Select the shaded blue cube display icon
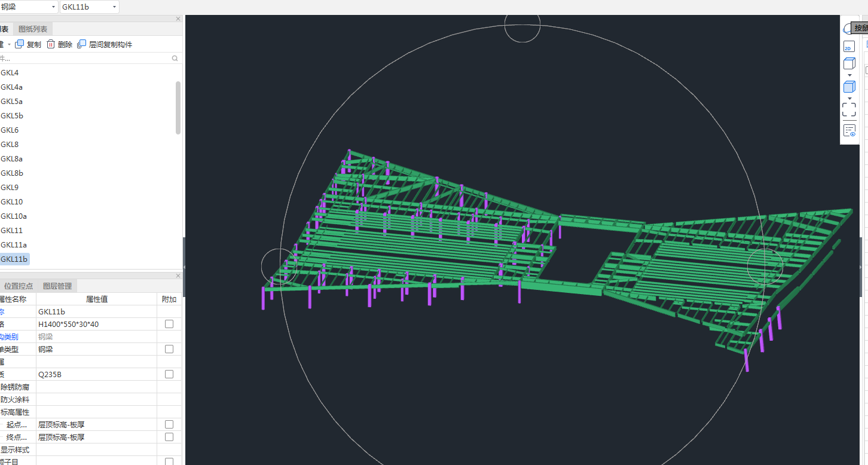The width and height of the screenshot is (868, 465). [x=849, y=87]
